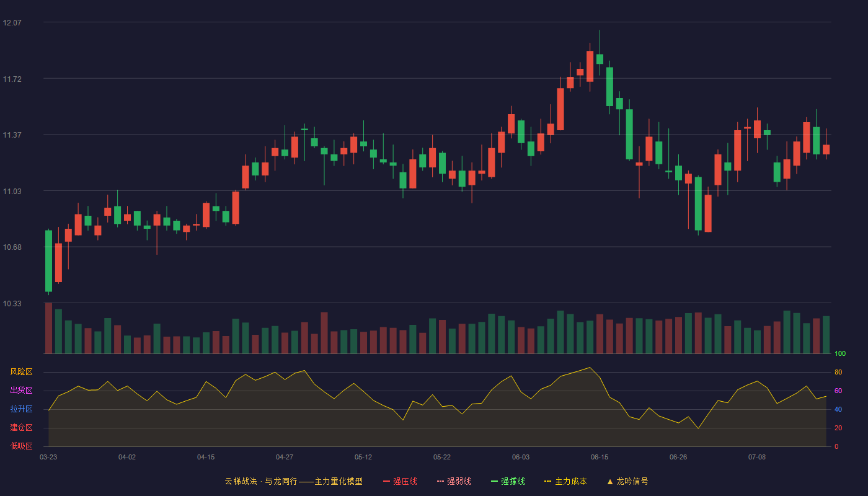Select the 风险区 zone label
This screenshot has height=496, width=868.
pos(21,372)
